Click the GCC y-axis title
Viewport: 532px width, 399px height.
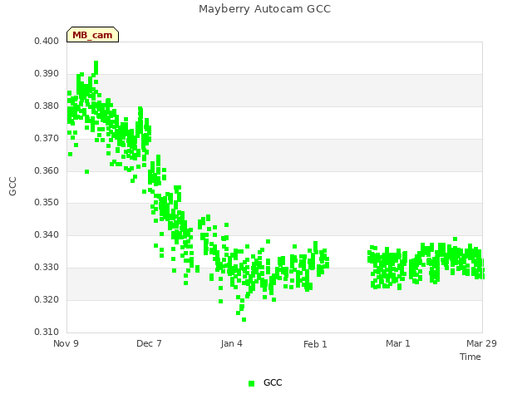(x=12, y=186)
